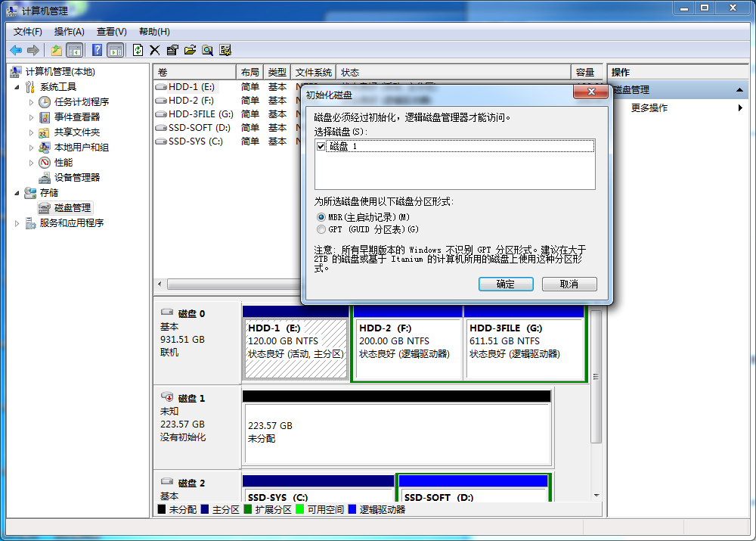The image size is (756, 541).
Task: Open 更多操作 submenu in actions pane
Action: (649, 108)
